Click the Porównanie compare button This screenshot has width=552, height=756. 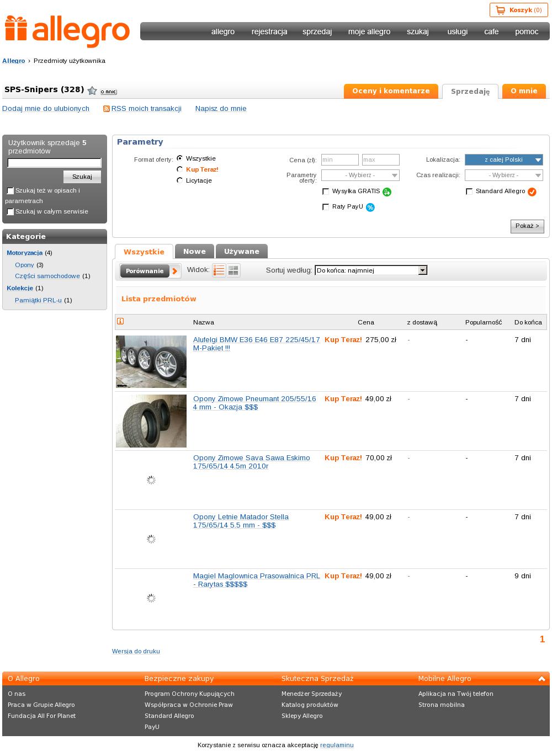[x=150, y=271]
